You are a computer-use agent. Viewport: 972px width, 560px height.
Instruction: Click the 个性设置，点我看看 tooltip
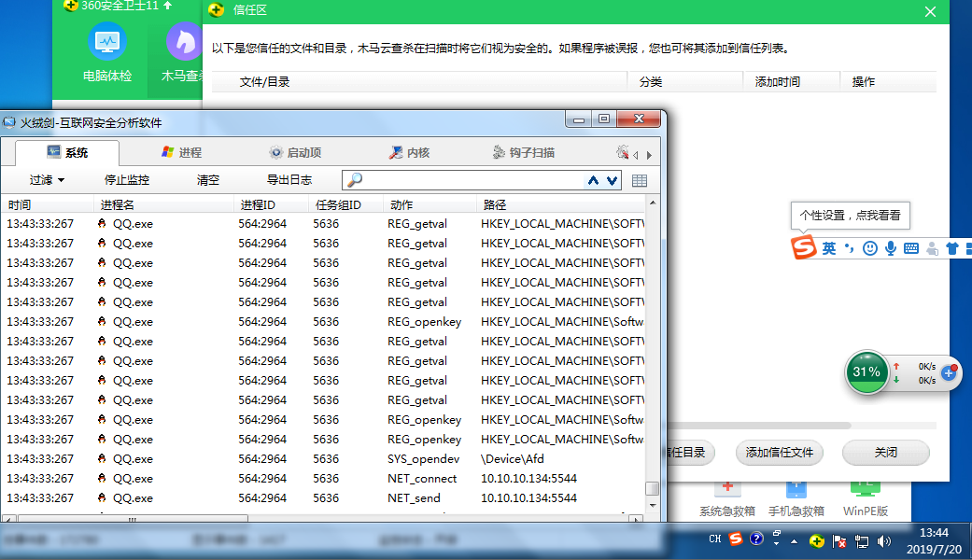click(x=850, y=215)
